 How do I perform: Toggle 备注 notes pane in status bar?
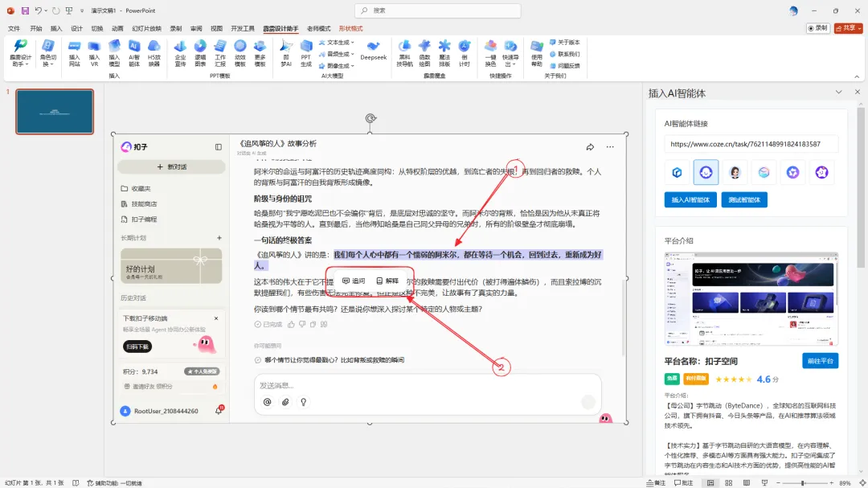[656, 483]
